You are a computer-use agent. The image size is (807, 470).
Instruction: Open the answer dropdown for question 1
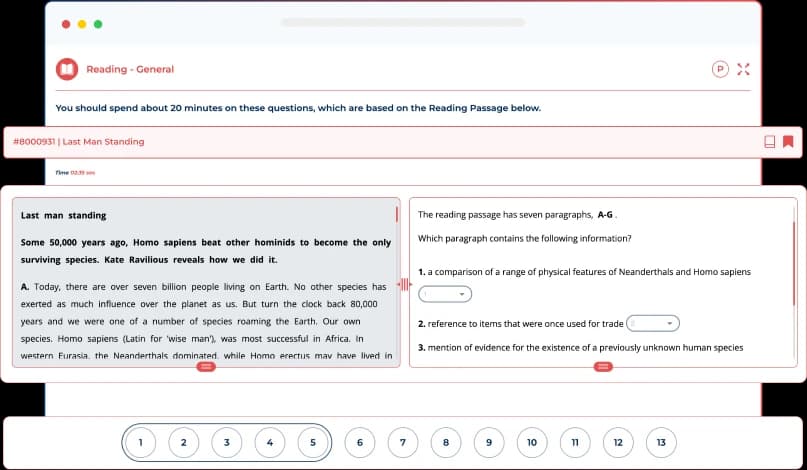coord(445,294)
